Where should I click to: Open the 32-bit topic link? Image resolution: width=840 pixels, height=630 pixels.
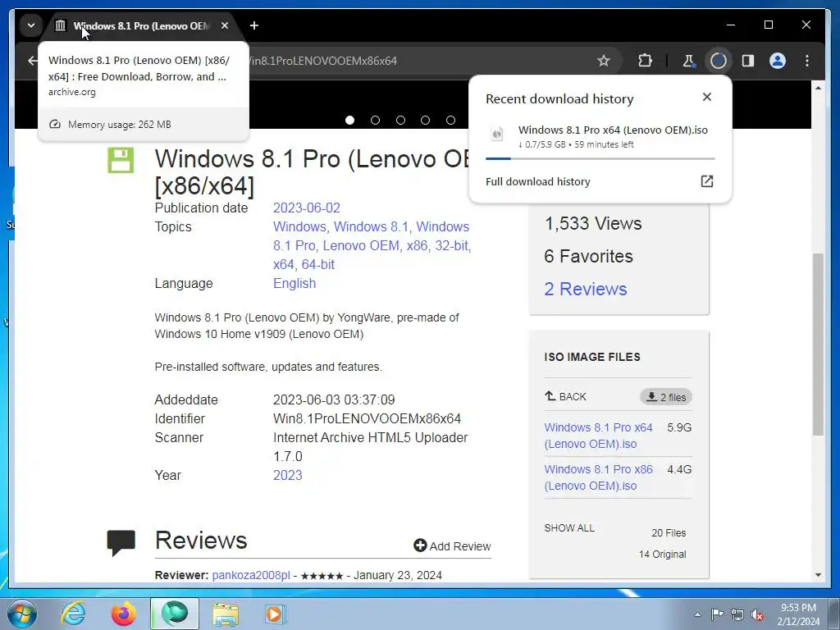point(452,245)
